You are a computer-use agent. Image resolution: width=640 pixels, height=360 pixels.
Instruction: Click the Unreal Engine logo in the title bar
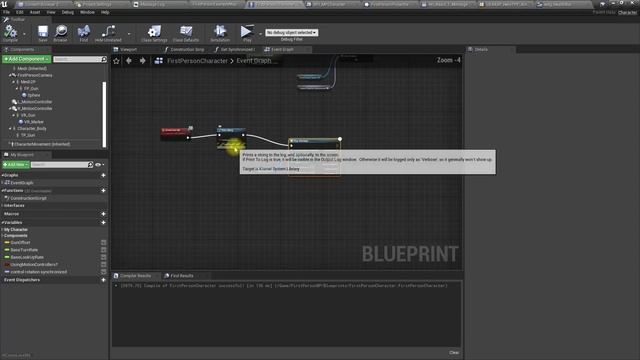[4, 4]
